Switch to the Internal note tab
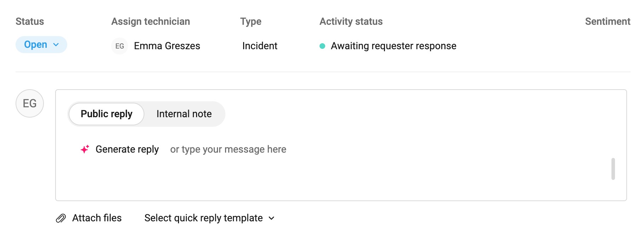This screenshot has height=233, width=644. 184,114
